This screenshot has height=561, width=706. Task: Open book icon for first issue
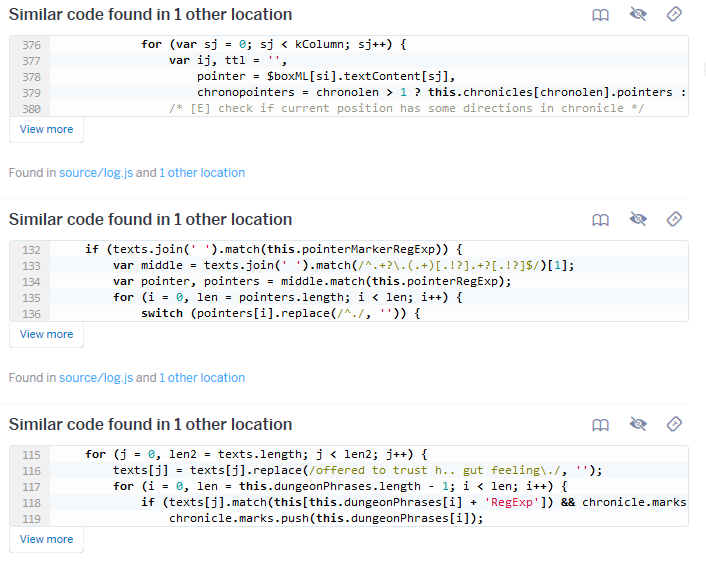[x=600, y=15]
